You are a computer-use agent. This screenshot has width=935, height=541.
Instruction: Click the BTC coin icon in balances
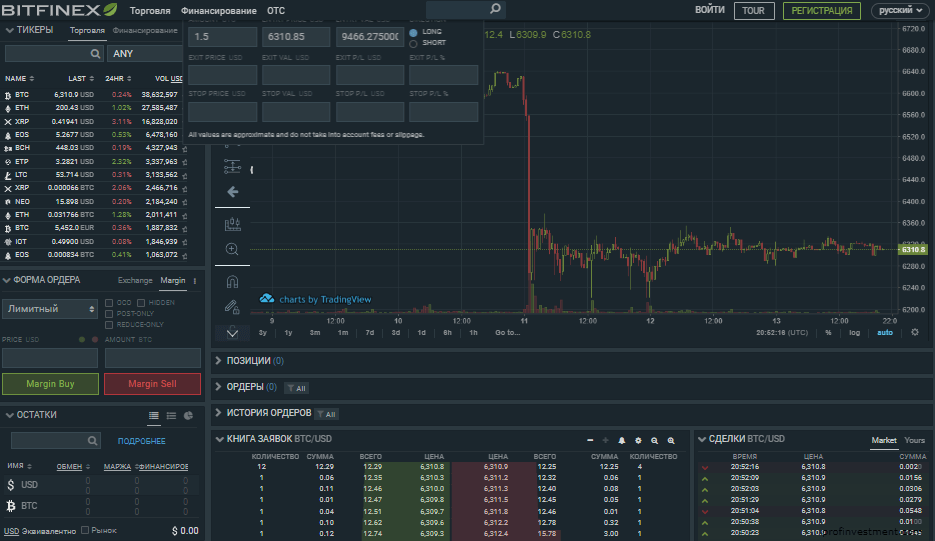click(11, 506)
